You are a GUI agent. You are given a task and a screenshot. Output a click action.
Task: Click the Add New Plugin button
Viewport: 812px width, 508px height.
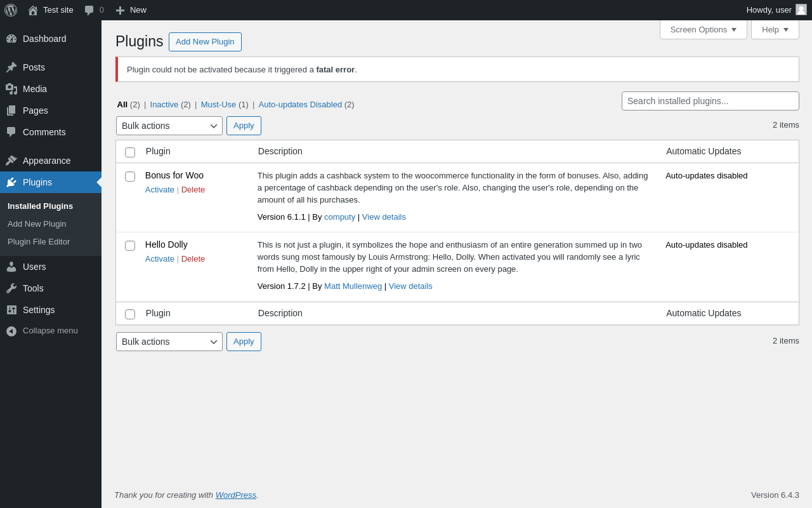pos(205,42)
